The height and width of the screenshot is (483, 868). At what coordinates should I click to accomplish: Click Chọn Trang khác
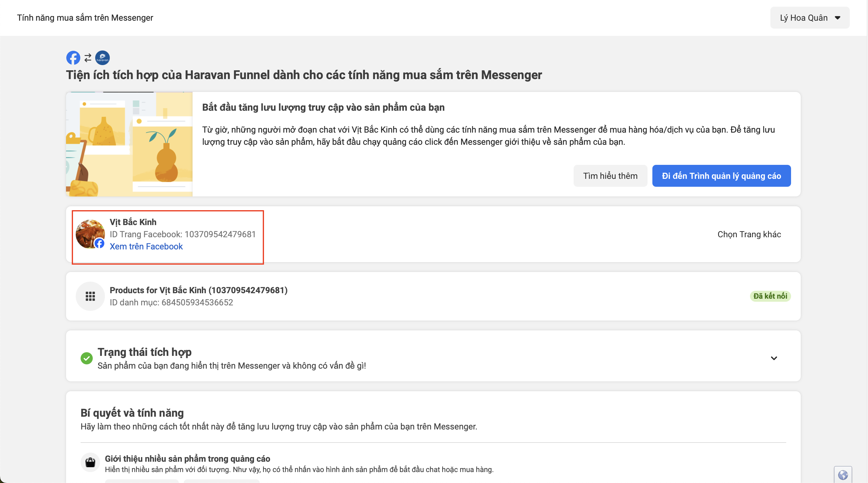click(x=749, y=234)
